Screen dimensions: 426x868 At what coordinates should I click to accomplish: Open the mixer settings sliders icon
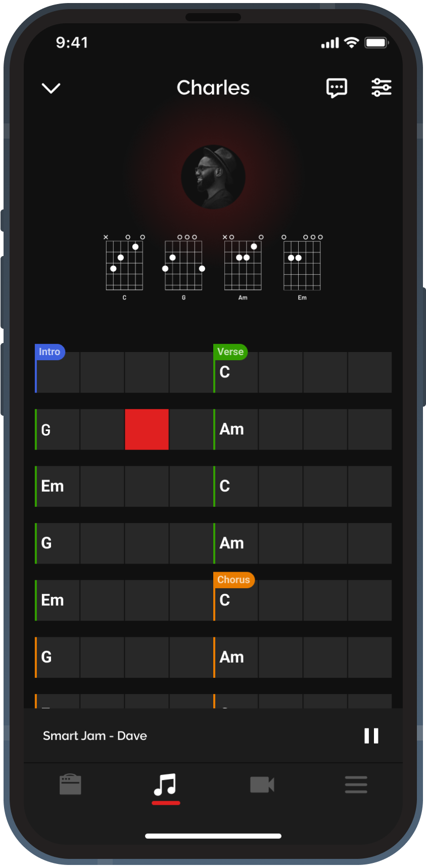coord(381,88)
